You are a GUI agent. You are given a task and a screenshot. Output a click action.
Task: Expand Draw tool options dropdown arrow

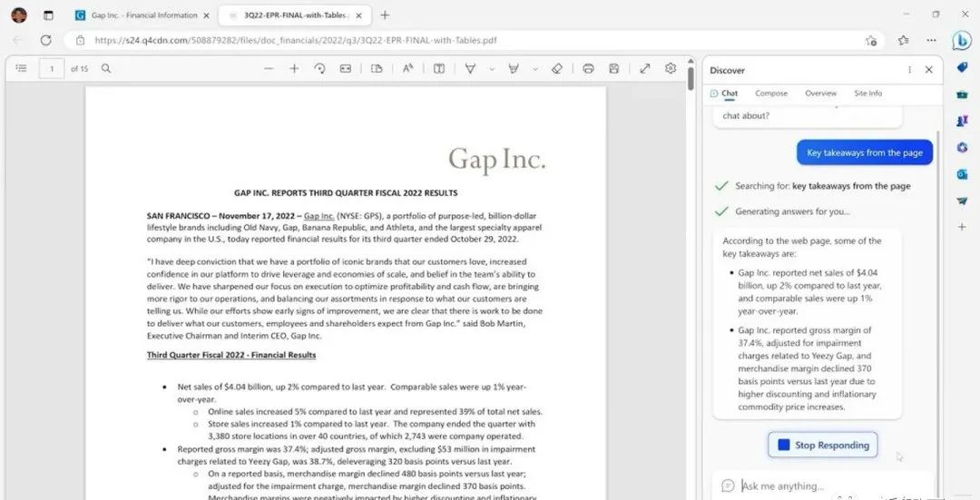[492, 69]
